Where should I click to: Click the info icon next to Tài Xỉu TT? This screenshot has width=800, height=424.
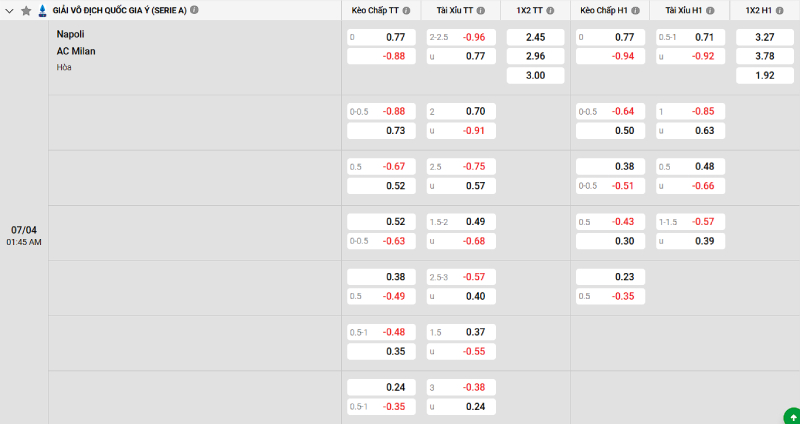click(x=480, y=10)
